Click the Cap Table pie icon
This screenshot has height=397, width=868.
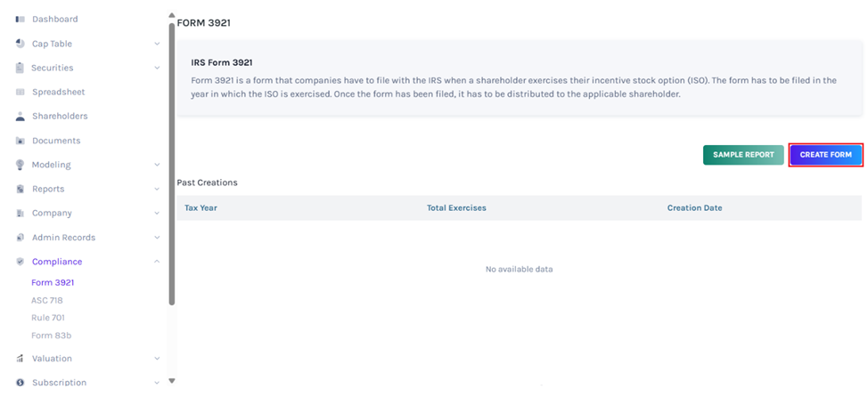point(20,44)
